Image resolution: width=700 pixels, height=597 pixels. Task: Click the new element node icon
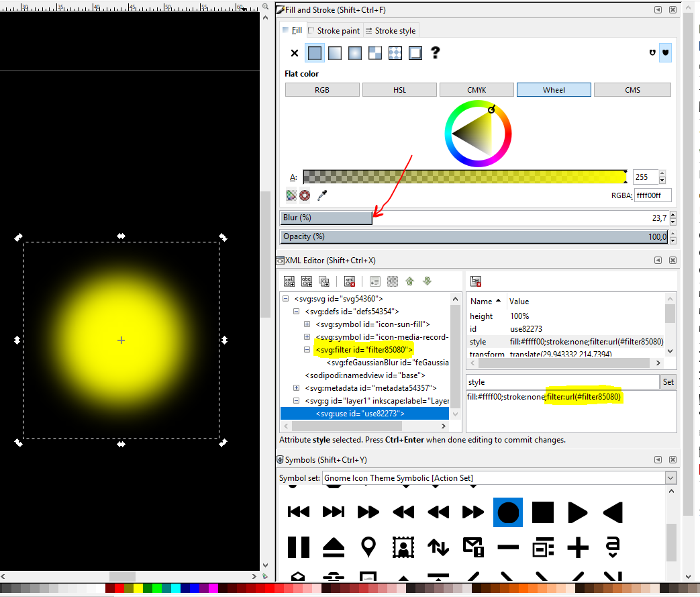pyautogui.click(x=289, y=281)
